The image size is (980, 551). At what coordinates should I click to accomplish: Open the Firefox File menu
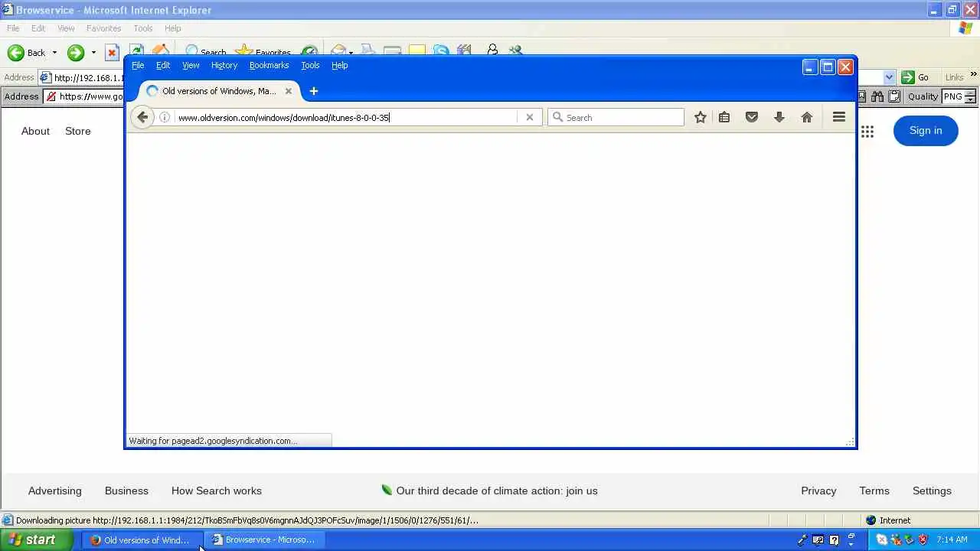138,65
